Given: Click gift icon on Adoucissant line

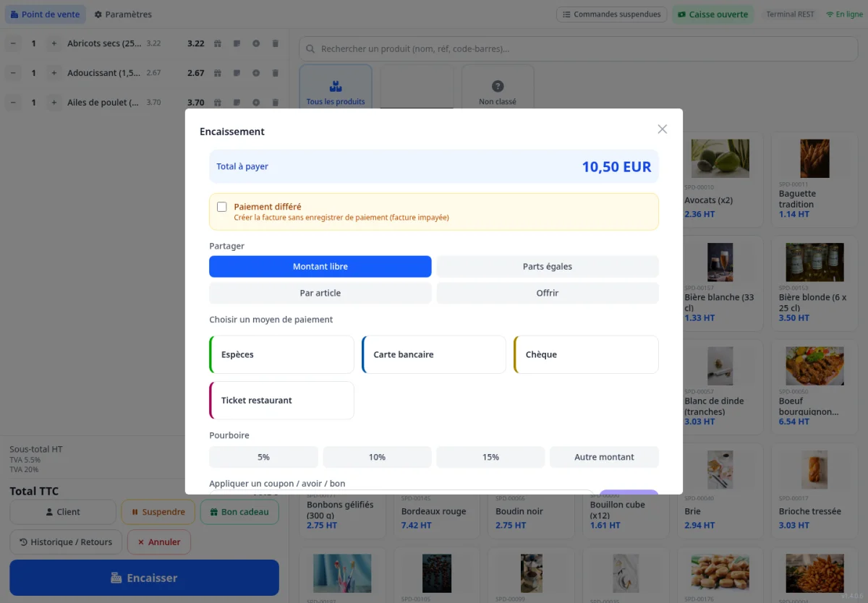Looking at the screenshot, I should (x=218, y=73).
